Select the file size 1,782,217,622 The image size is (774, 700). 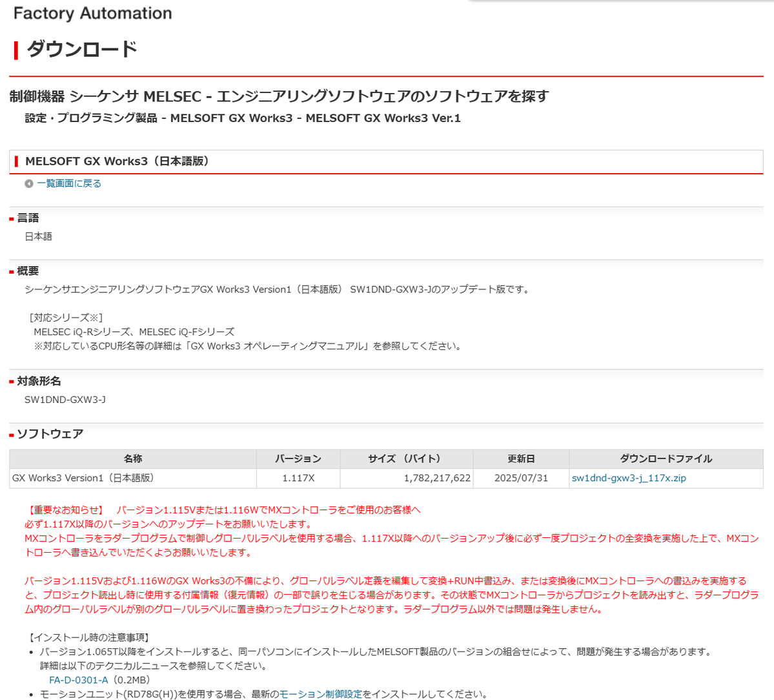pos(437,479)
